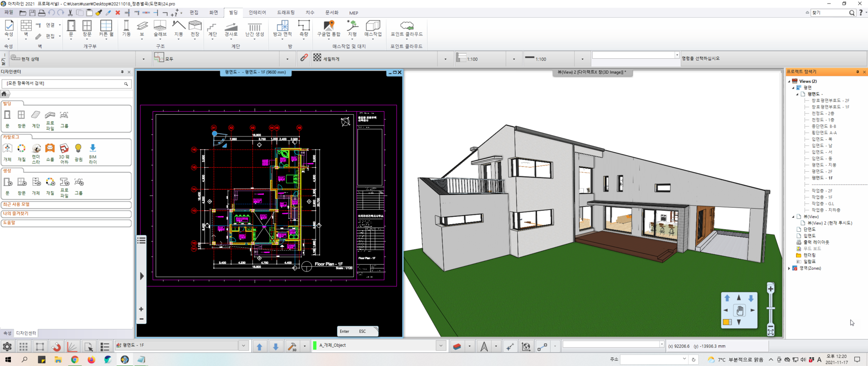This screenshot has height=366, width=868.
Task: Switch to the MEP ribbon tab
Action: 354,13
